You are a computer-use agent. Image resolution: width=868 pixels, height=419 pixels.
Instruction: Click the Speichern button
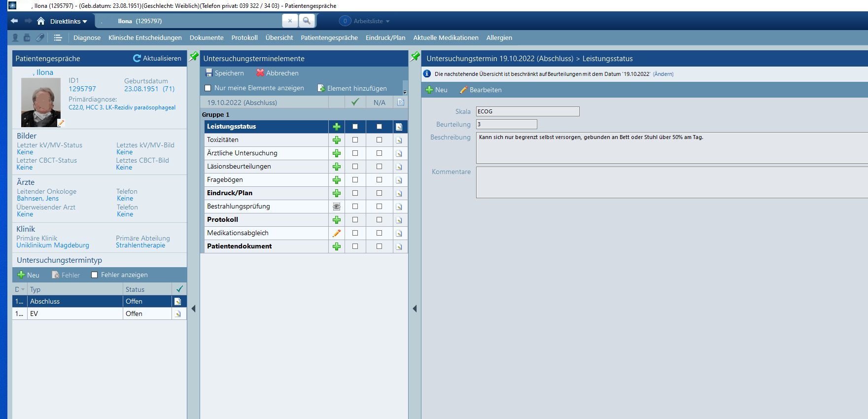coord(225,73)
